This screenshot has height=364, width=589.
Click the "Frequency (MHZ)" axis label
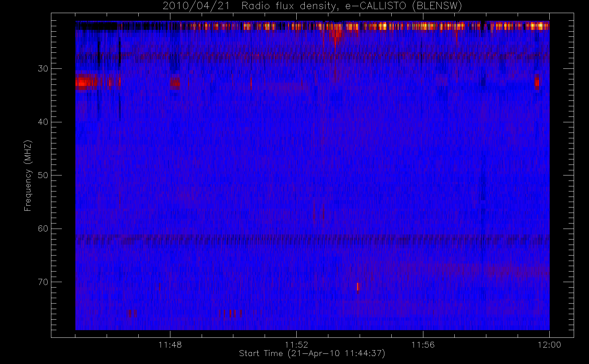[x=28, y=175]
